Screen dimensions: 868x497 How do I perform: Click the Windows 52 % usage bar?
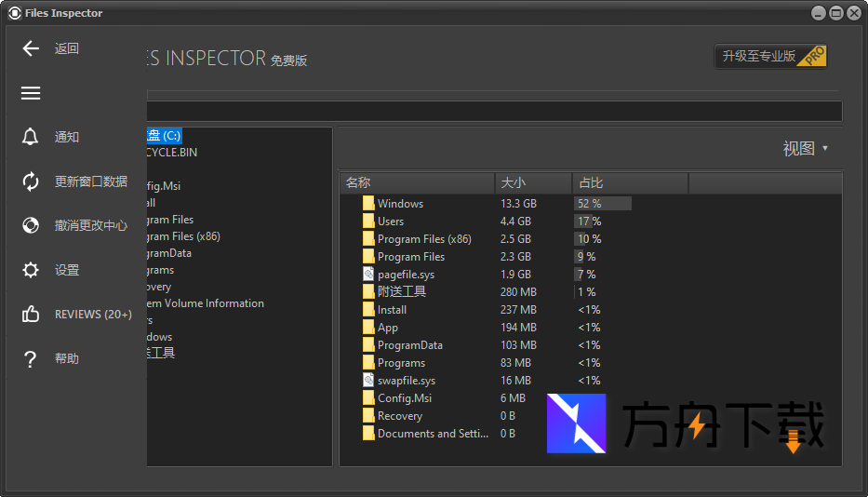tap(603, 203)
